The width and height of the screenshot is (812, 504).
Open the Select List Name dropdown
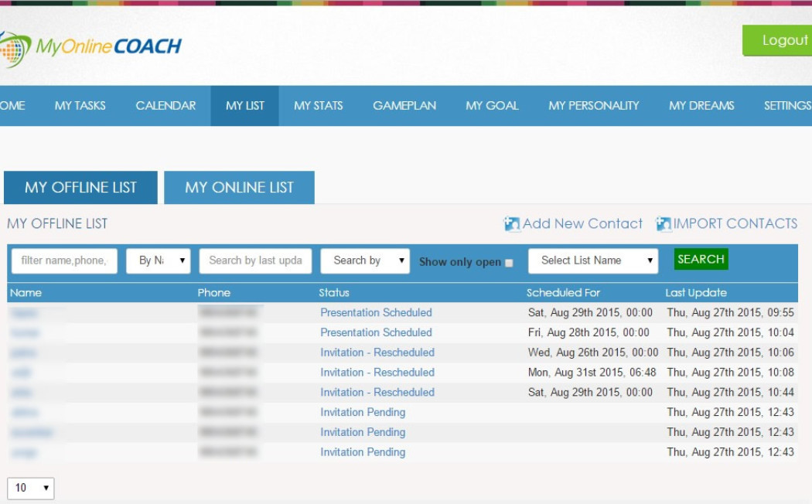pos(592,261)
